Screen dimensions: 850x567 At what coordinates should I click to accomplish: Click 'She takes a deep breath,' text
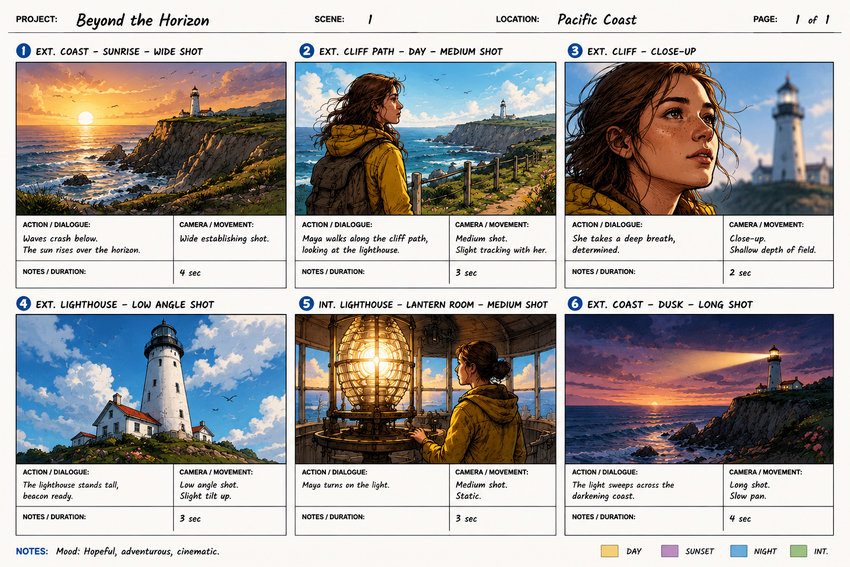click(x=624, y=239)
